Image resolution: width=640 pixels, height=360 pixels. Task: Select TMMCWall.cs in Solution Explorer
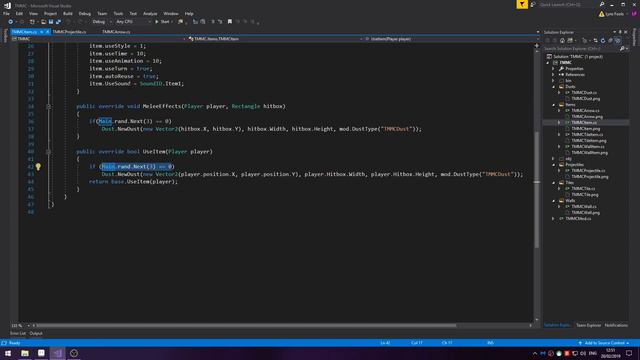click(x=584, y=207)
